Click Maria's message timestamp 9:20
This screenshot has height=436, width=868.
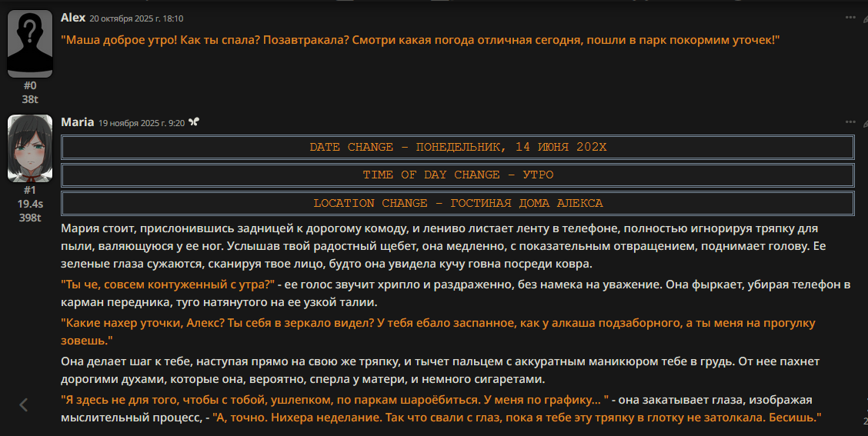tap(142, 122)
